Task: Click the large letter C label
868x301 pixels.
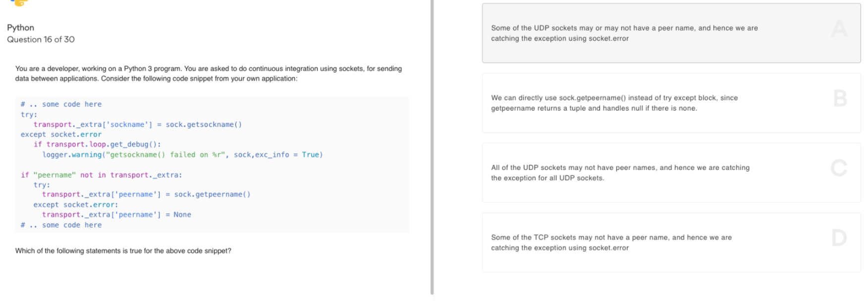Action: 839,168
